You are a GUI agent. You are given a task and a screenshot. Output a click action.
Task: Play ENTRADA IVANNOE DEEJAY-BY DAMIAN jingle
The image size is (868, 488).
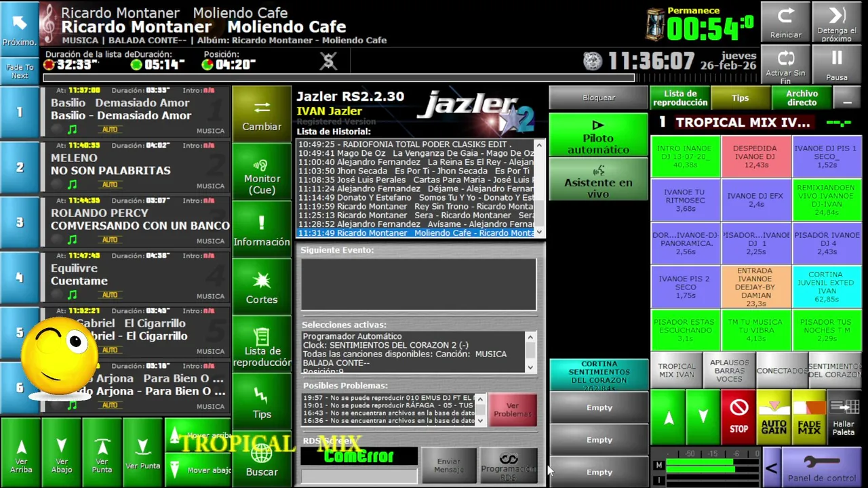(x=755, y=287)
